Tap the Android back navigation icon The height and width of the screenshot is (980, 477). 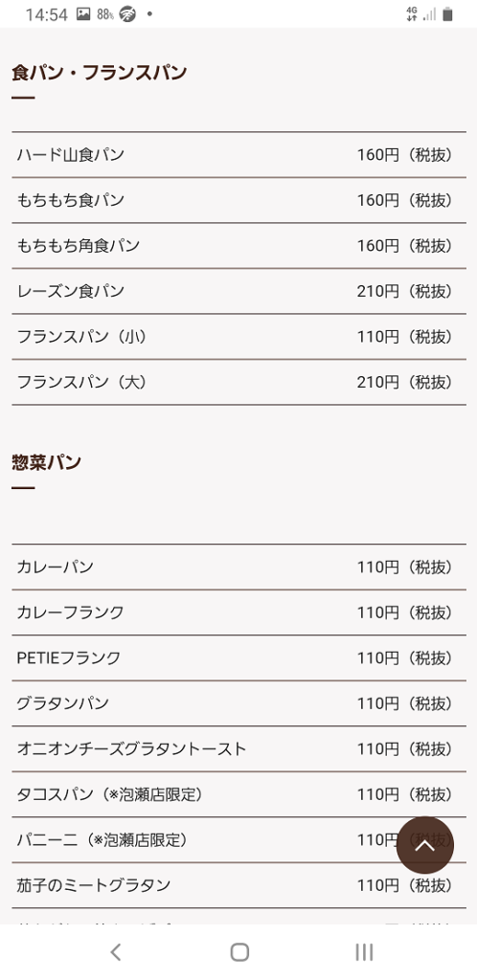coord(115,952)
